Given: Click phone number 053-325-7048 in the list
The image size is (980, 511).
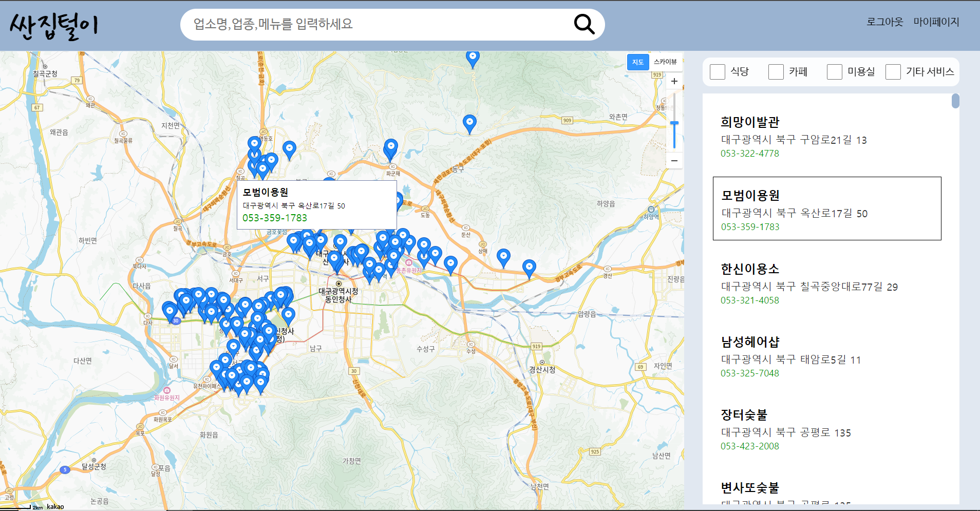Looking at the screenshot, I should pyautogui.click(x=750, y=373).
